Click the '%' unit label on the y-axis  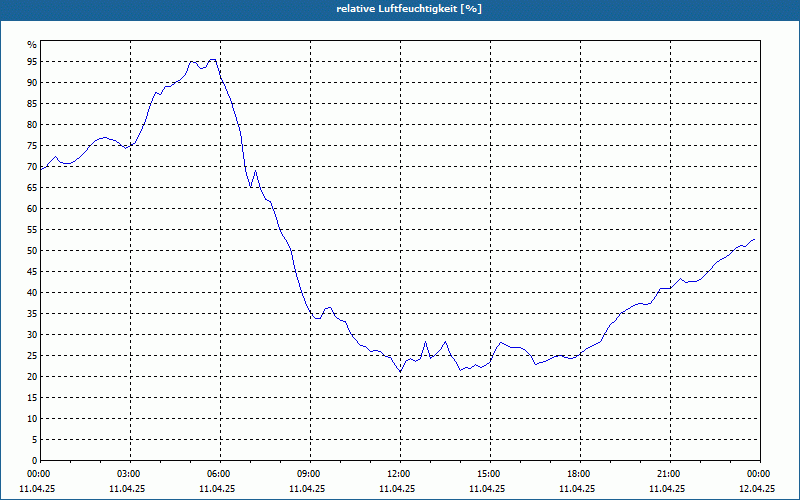pyautogui.click(x=32, y=45)
